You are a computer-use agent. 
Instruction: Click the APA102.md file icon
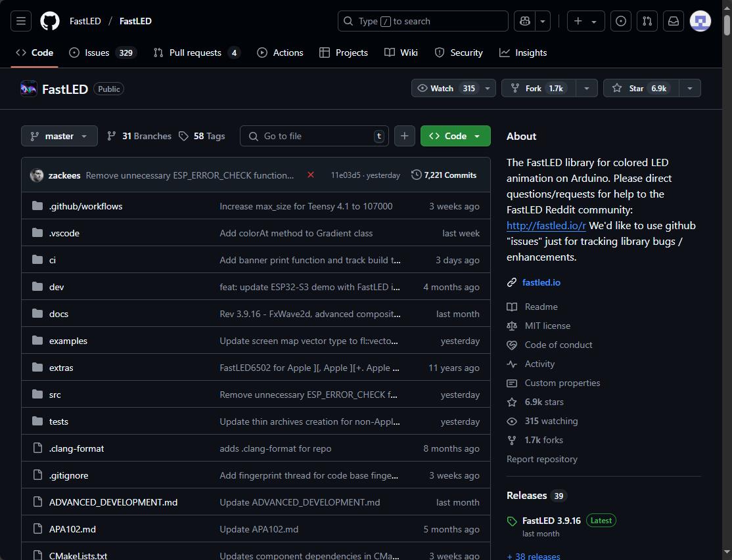[x=37, y=528]
